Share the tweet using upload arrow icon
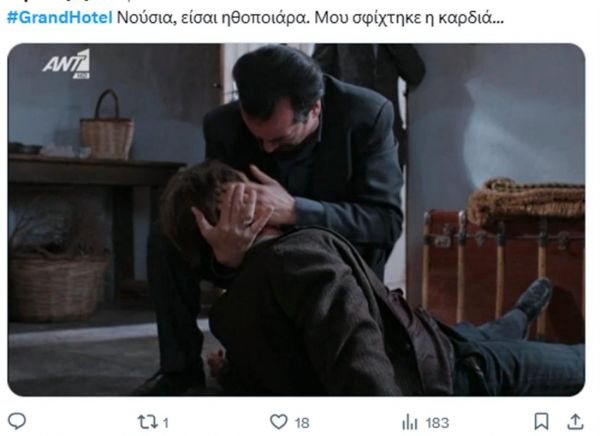Screen dimensions: 600x436 [575, 421]
